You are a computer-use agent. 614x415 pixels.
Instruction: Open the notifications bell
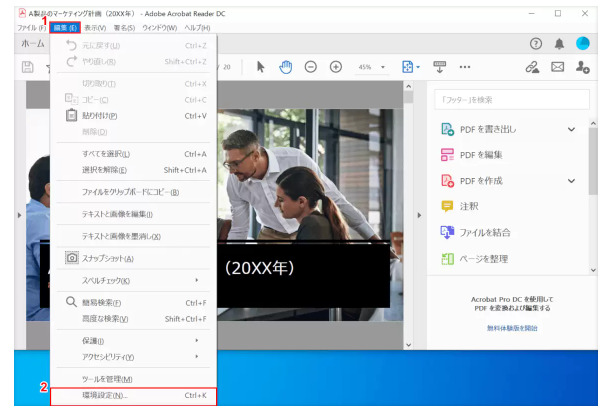click(x=559, y=45)
